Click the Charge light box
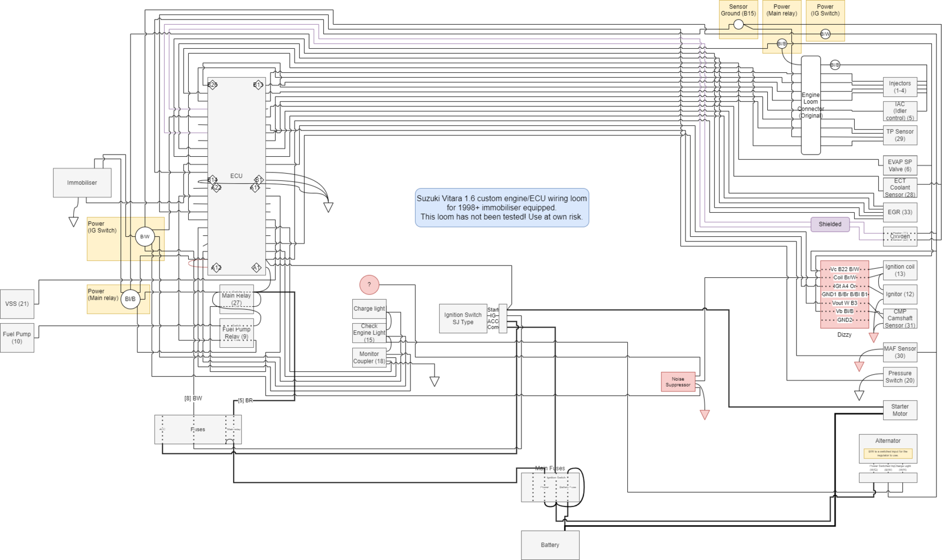This screenshot has width=942, height=560. coord(369,309)
